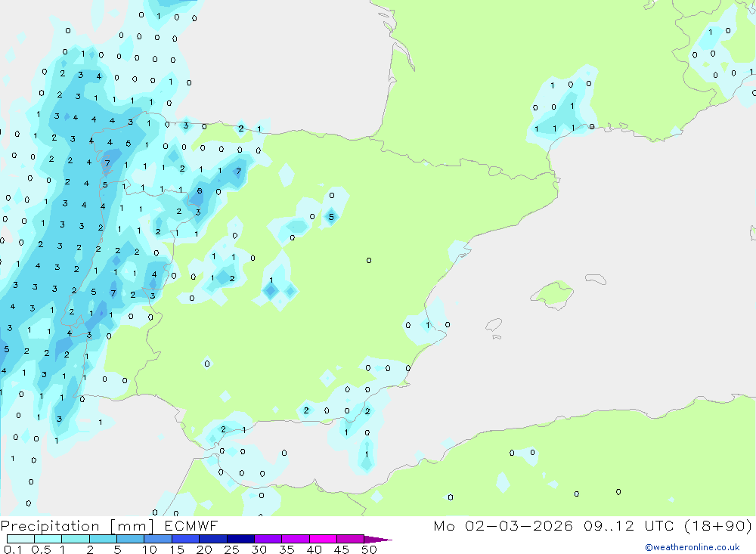
Task: Click the legend scale number 50
Action: pyautogui.click(x=369, y=549)
